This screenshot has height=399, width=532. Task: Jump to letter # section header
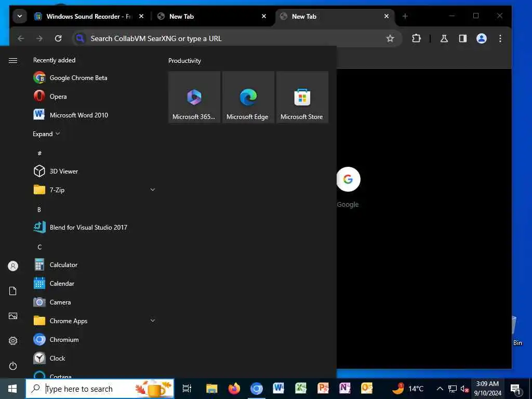(x=39, y=153)
